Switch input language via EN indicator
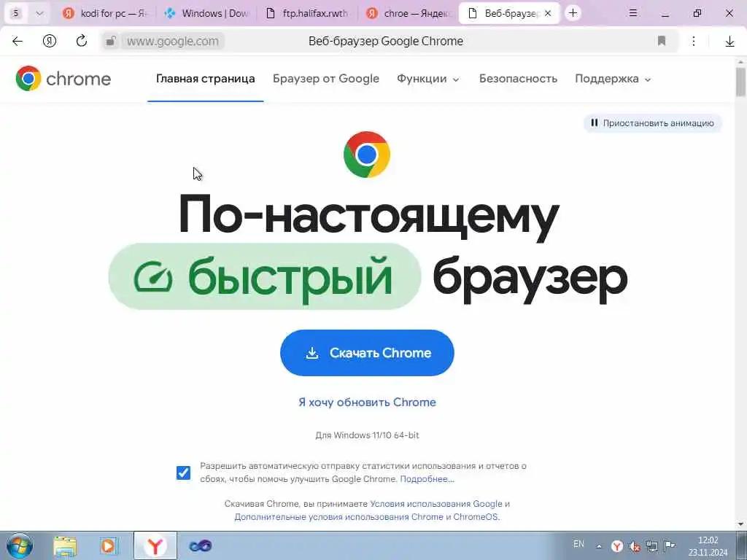Screen dimensions: 747x560 tap(578, 544)
